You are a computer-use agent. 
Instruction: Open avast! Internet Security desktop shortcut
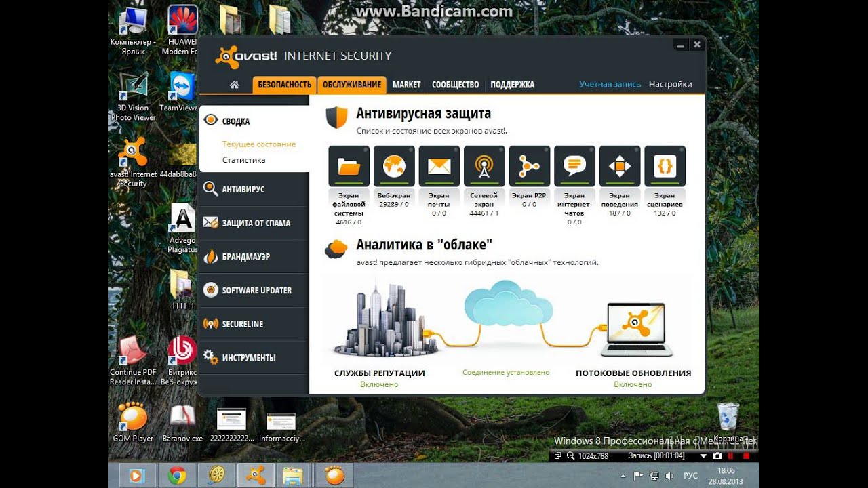pyautogui.click(x=132, y=163)
